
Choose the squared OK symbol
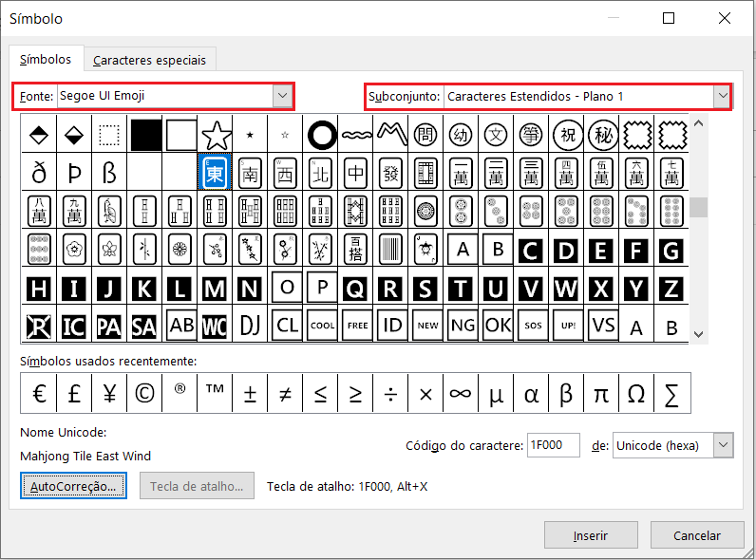(498, 326)
